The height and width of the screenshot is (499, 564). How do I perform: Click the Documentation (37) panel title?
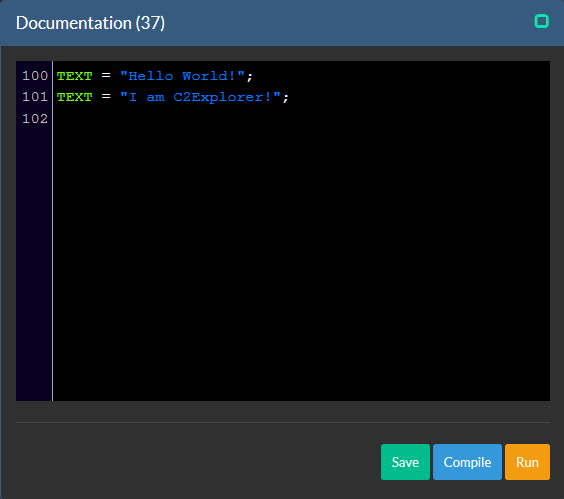(x=90, y=23)
